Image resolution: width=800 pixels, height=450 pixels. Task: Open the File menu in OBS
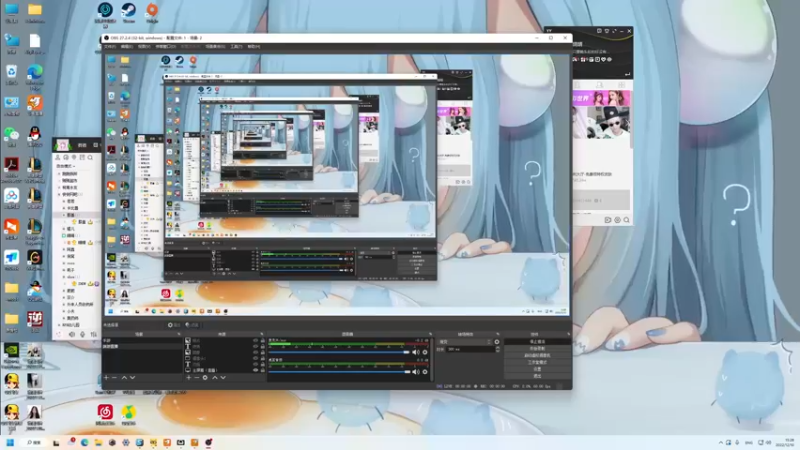pos(110,46)
